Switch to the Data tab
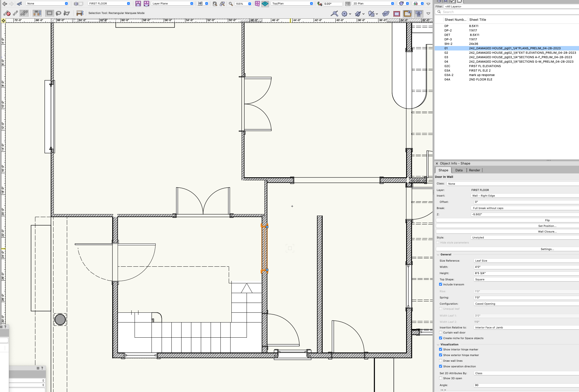The height and width of the screenshot is (392, 579). [x=459, y=170]
